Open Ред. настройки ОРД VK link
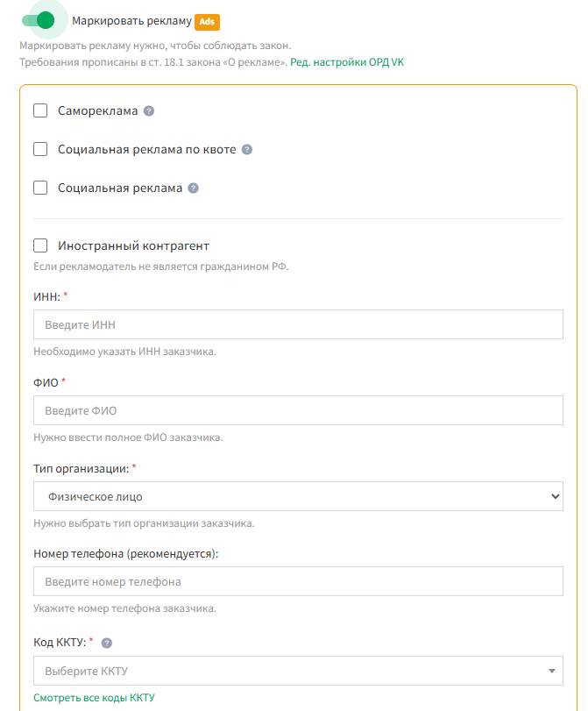The image size is (588, 711). tap(347, 62)
